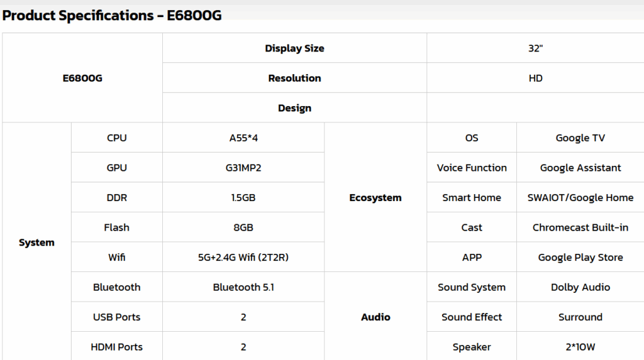Image resolution: width=644 pixels, height=360 pixels.
Task: Click the E6800G model cell in table
Action: 82,78
